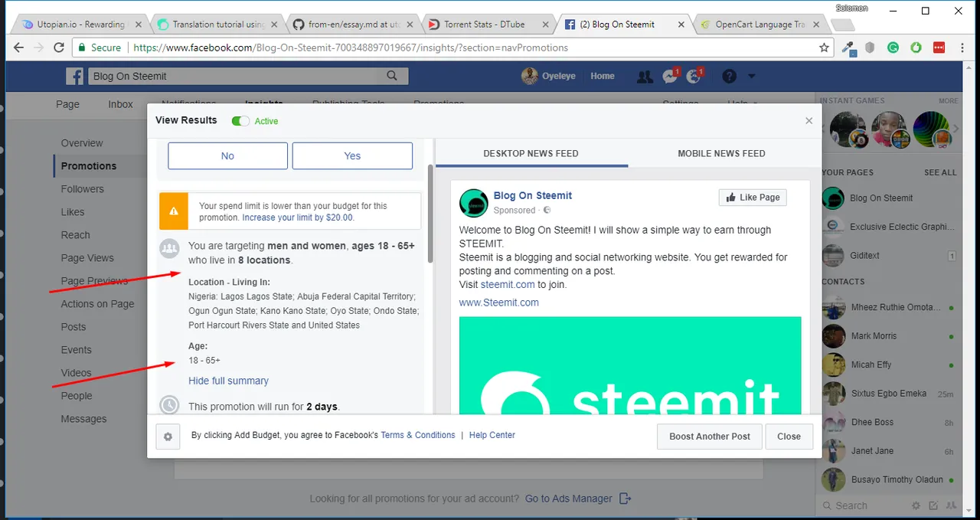Click the clock duration icon
Viewport: 980px width, 520px height.
(x=169, y=405)
